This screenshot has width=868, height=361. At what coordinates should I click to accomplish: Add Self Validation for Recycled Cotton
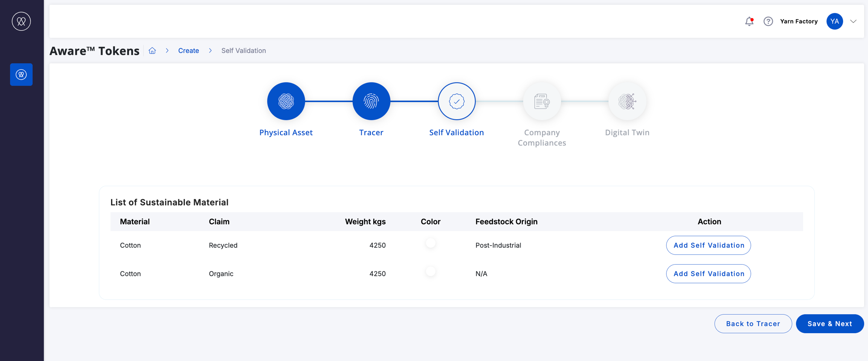click(x=708, y=245)
